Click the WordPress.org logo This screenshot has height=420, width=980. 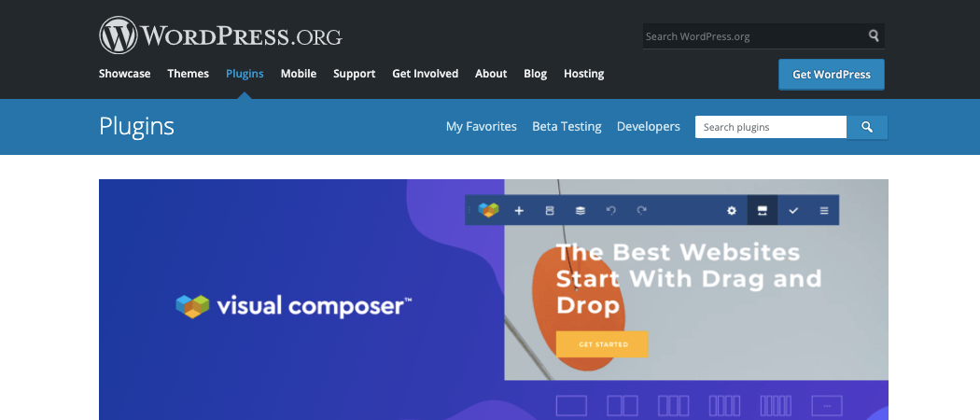(220, 35)
